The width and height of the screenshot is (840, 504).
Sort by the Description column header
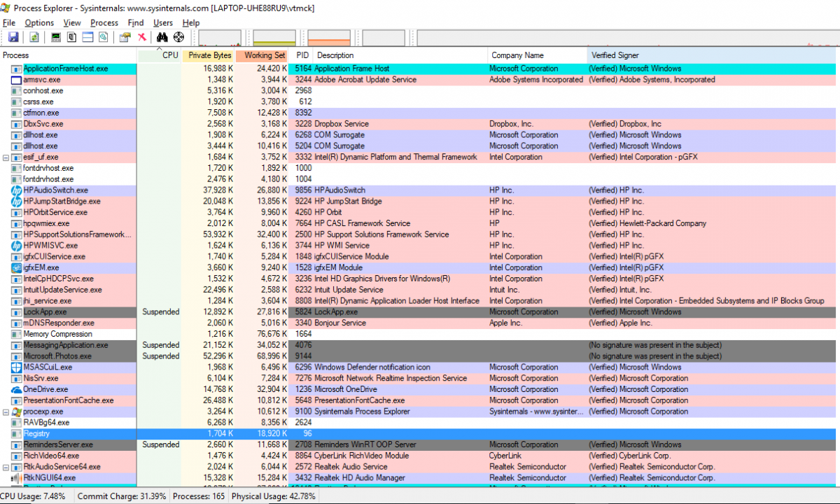coord(400,55)
